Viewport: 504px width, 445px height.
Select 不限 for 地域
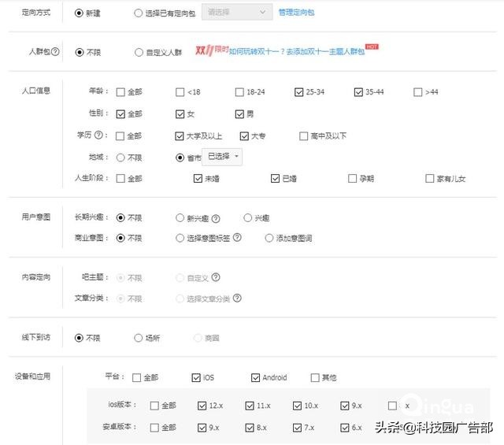pos(120,158)
